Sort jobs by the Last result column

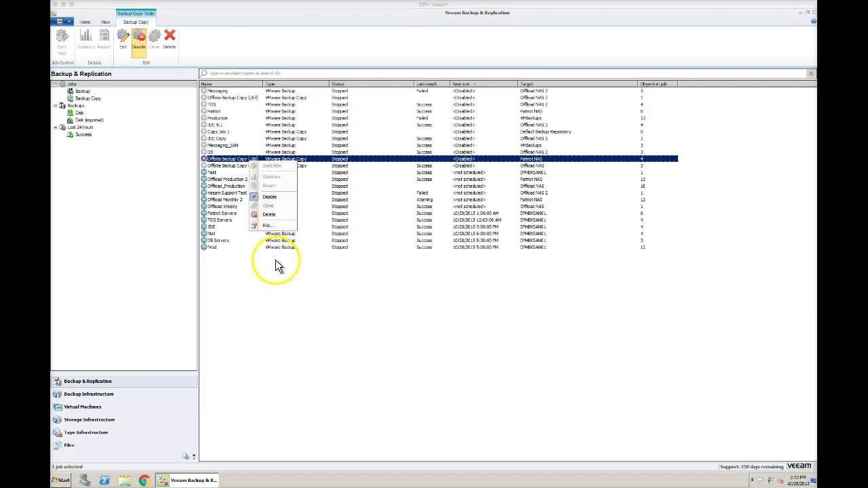432,84
